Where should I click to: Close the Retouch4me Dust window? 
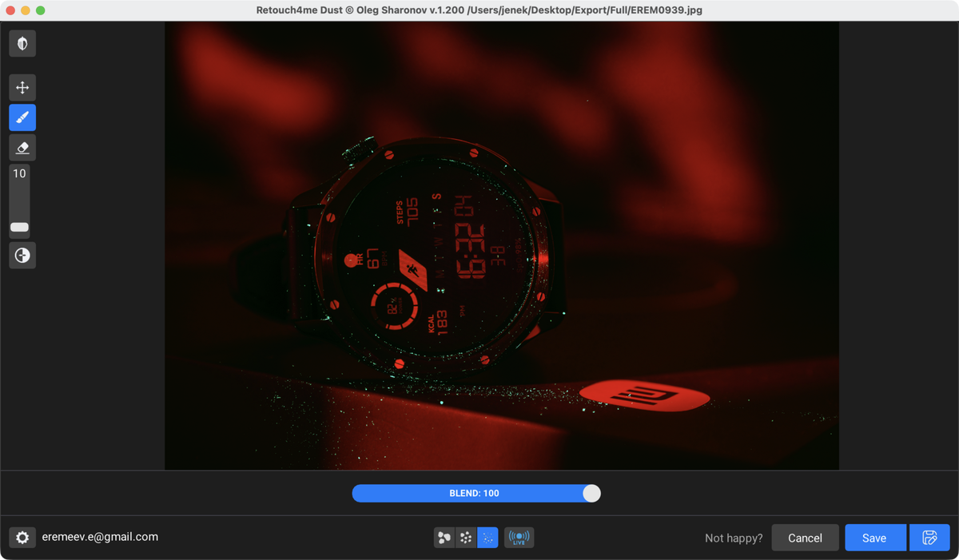(10, 10)
